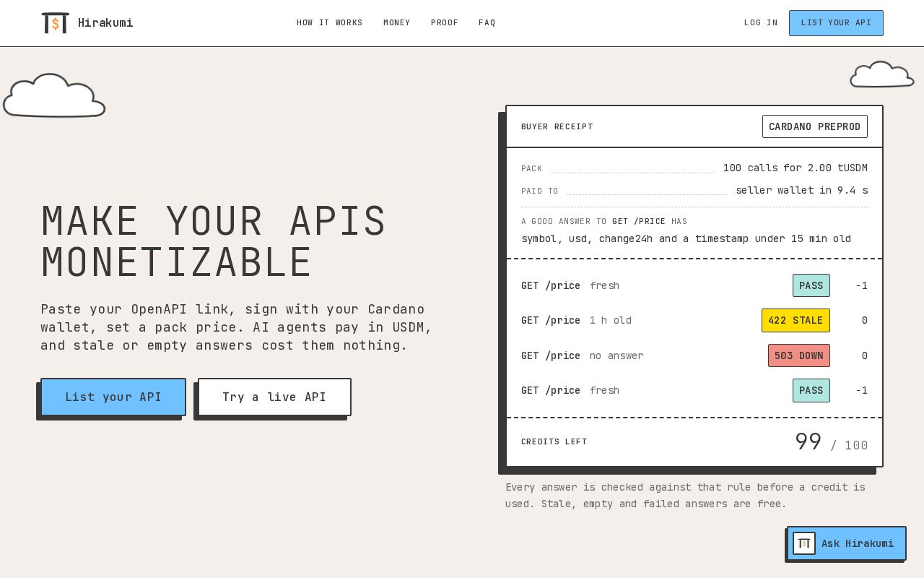Open the Proof nav link

pos(445,23)
